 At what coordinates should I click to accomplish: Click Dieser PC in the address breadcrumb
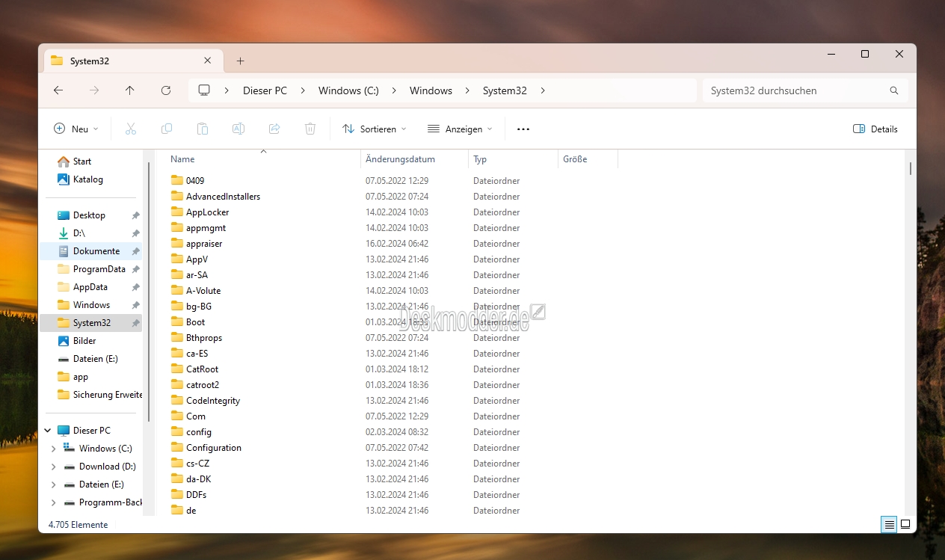click(265, 90)
